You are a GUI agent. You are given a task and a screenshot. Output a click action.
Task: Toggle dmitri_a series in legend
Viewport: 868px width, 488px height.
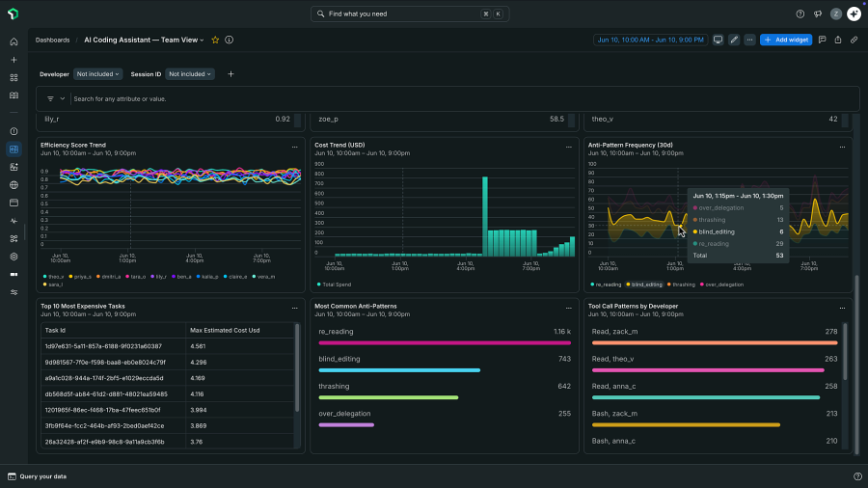(x=108, y=277)
